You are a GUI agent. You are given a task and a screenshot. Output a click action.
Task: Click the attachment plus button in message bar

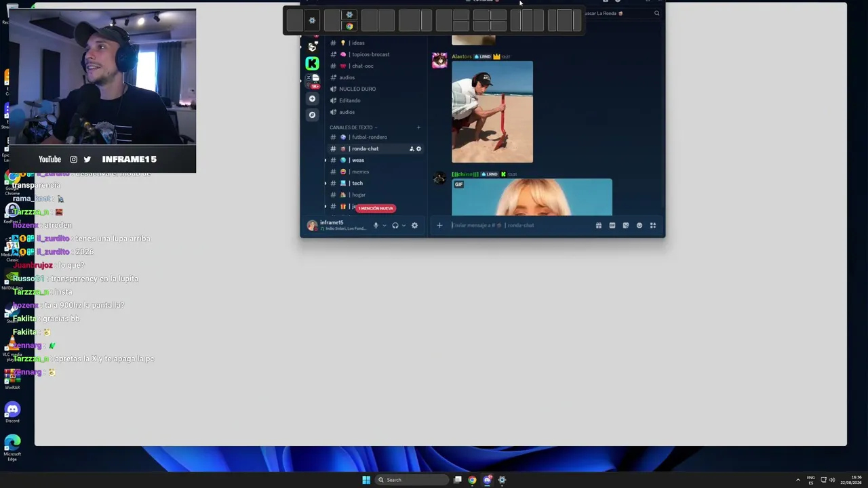439,226
